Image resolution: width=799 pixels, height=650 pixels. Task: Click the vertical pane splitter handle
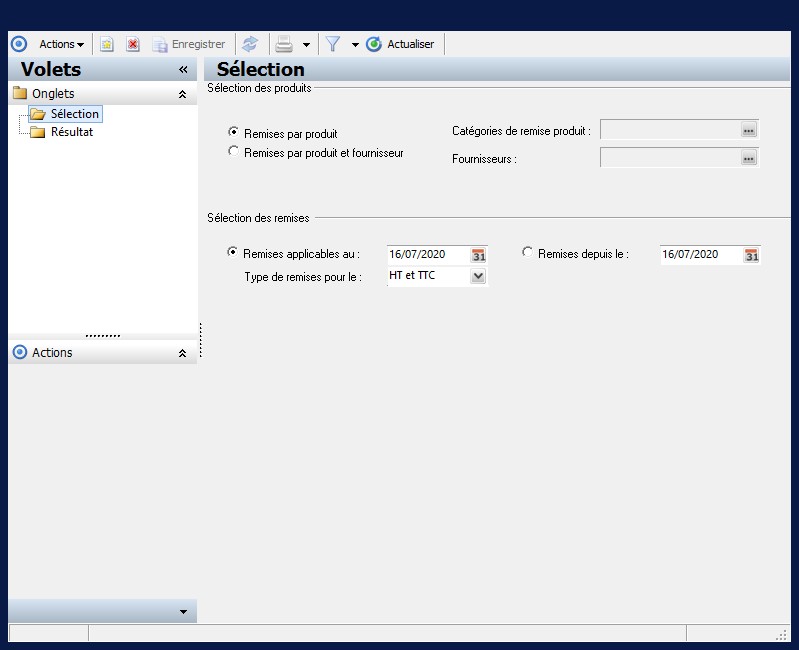click(x=201, y=340)
